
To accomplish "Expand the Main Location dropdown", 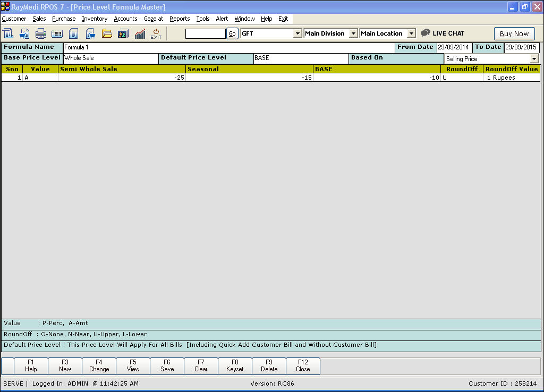I will click(411, 33).
